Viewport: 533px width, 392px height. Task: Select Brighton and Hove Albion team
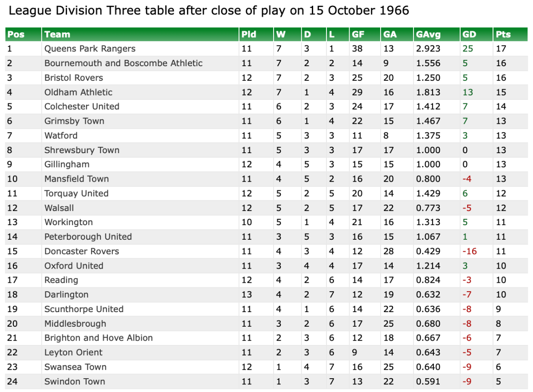click(99, 338)
